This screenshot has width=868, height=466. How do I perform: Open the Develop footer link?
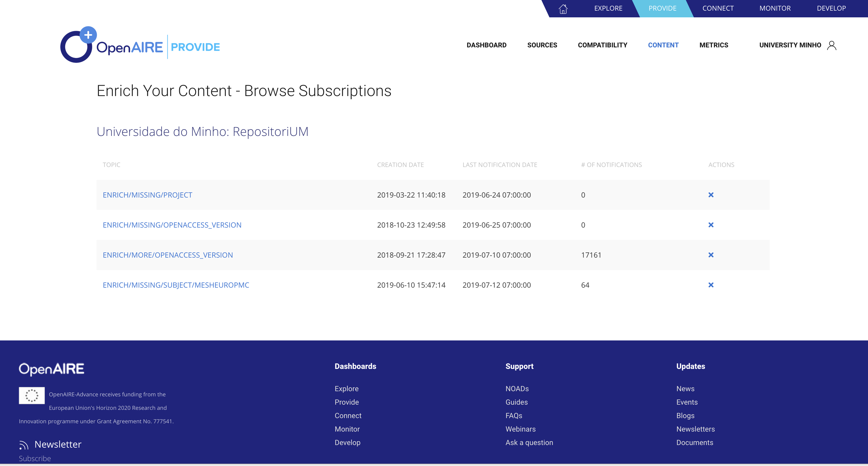347,442
